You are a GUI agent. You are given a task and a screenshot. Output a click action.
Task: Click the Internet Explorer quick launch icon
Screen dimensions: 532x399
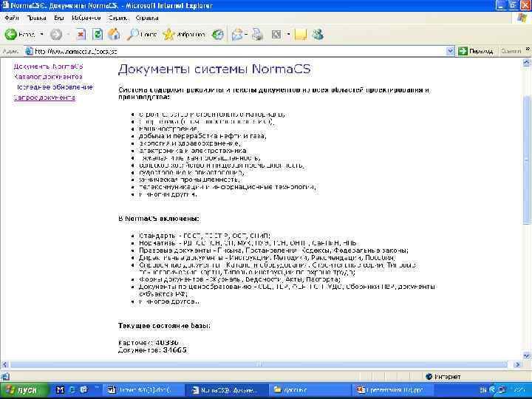point(72,390)
